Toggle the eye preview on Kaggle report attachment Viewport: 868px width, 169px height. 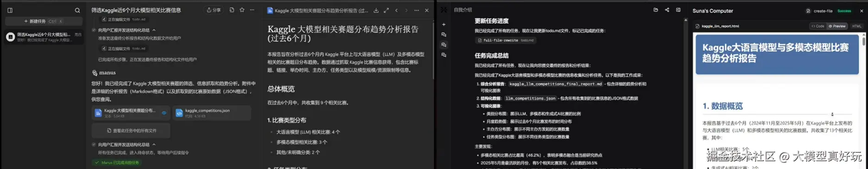click(x=164, y=113)
